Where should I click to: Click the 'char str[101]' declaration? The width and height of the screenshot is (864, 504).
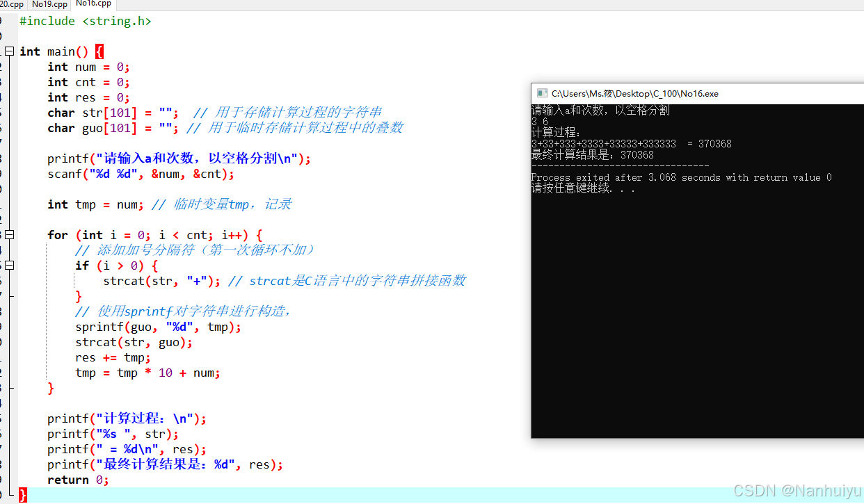(x=113, y=113)
